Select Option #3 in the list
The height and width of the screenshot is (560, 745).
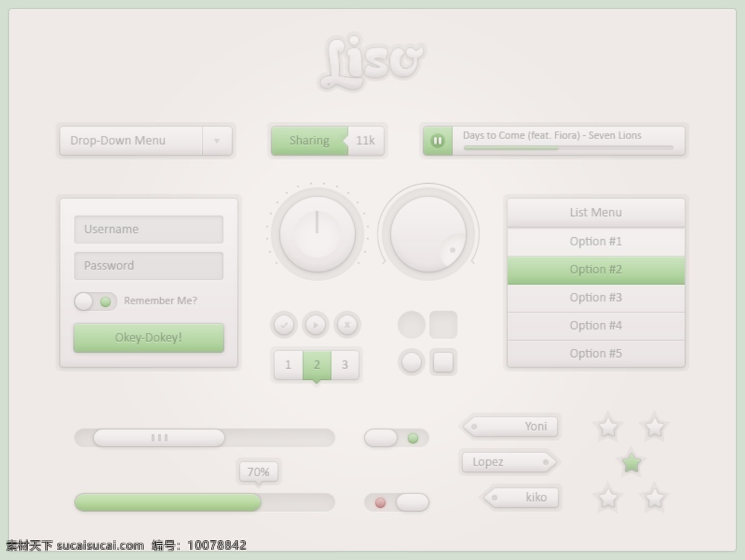tap(596, 298)
